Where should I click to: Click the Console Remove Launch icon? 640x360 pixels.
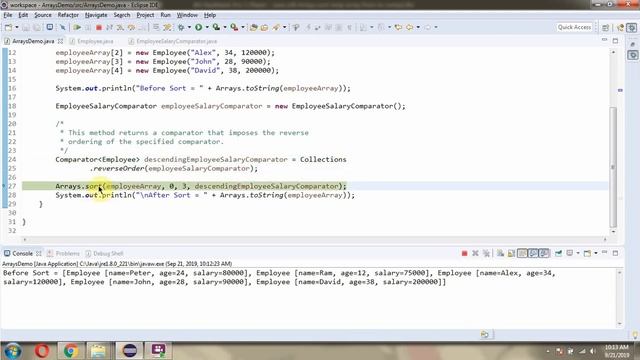point(475,253)
